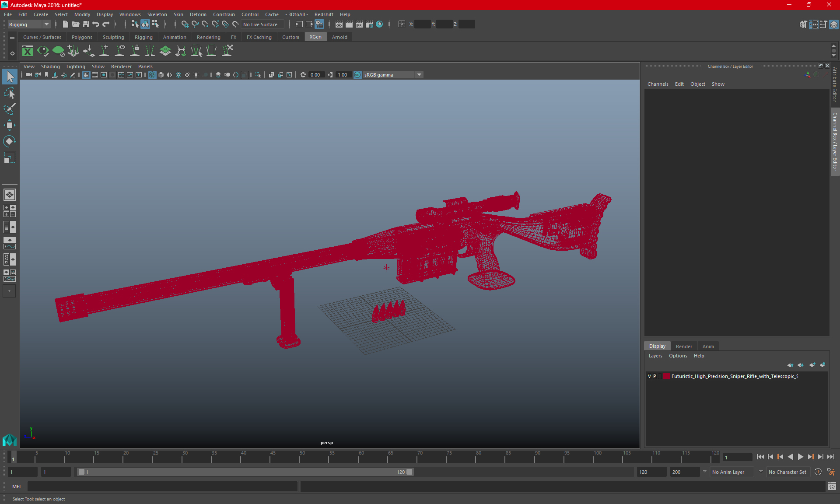Toggle select by object type button
Screen dimensions: 840x504
tap(145, 24)
